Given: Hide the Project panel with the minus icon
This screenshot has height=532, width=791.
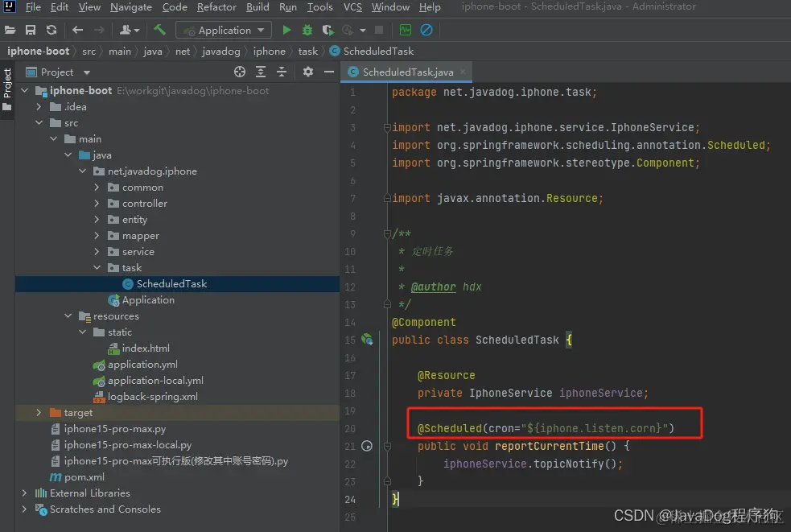Looking at the screenshot, I should (x=329, y=72).
